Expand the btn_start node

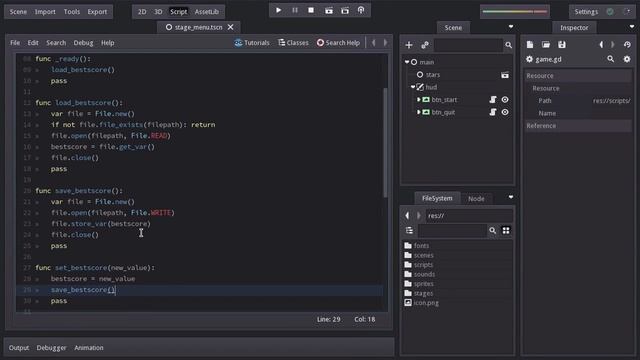(418, 100)
